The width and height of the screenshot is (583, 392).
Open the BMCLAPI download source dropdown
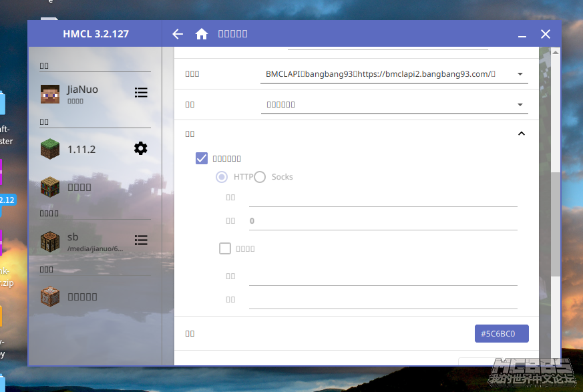pos(394,74)
